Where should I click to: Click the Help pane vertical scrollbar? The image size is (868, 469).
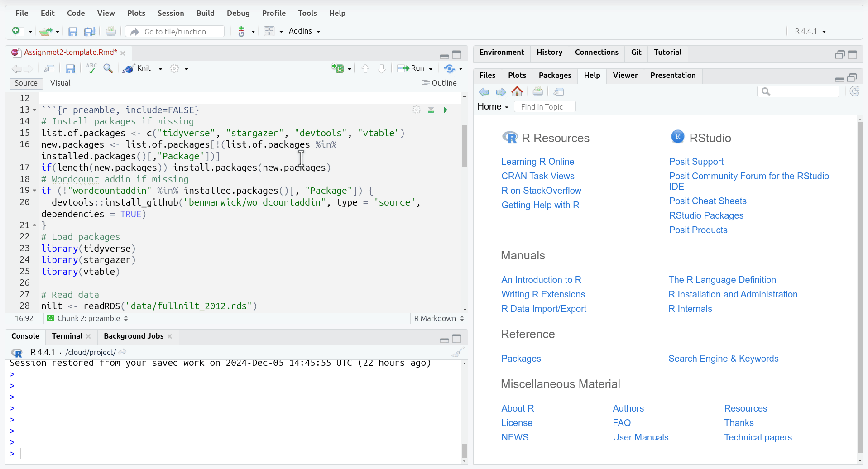[860, 287]
